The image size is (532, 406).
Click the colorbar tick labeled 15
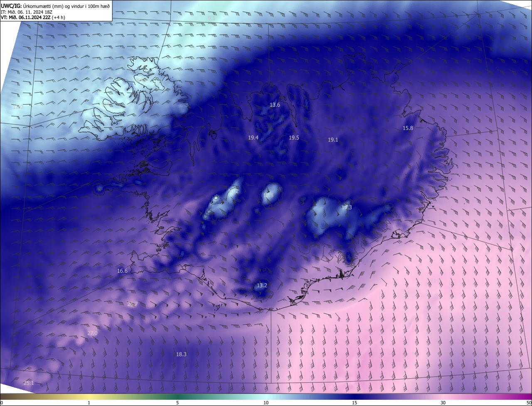(355, 403)
